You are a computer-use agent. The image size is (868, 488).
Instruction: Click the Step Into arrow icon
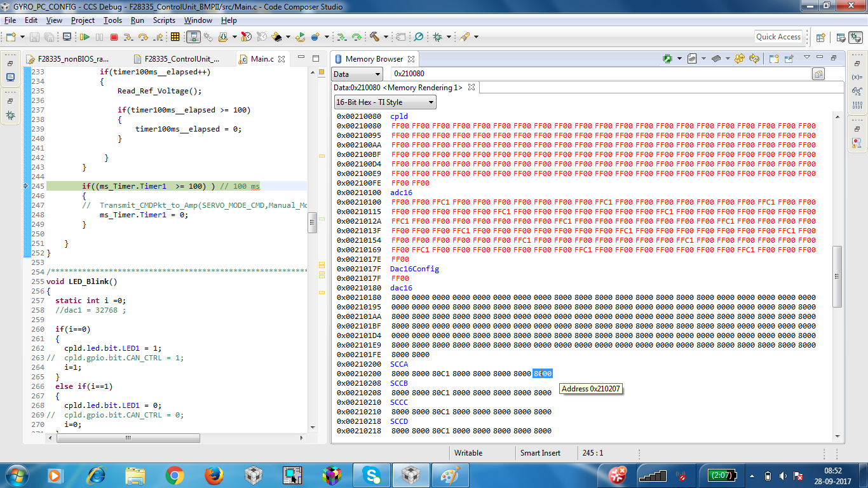128,37
